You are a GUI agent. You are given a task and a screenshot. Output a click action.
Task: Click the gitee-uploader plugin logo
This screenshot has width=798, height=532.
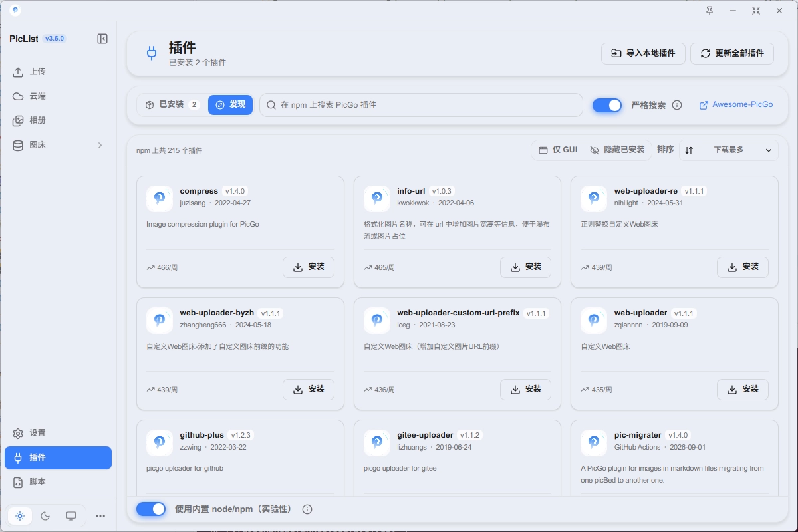point(377,442)
